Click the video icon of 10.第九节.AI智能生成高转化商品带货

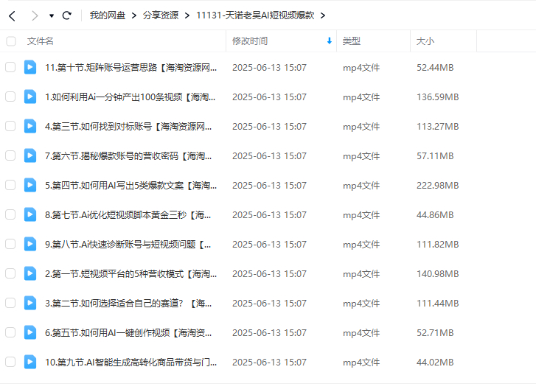(x=30, y=362)
